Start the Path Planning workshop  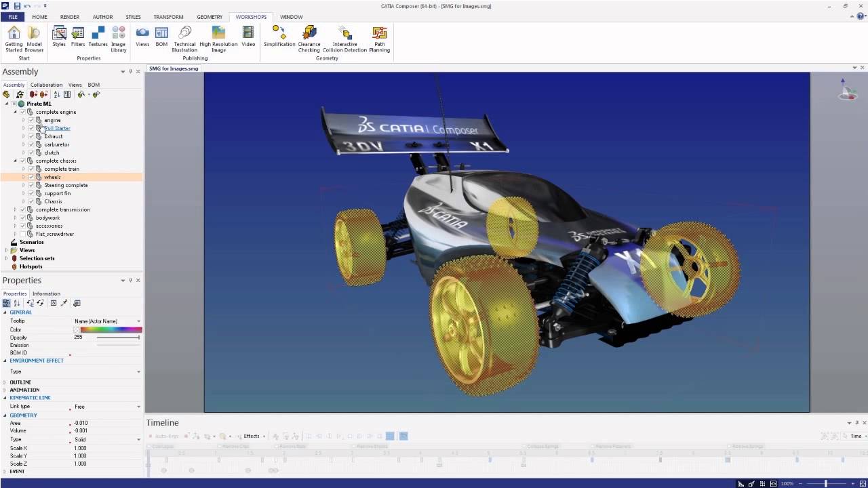pos(379,39)
